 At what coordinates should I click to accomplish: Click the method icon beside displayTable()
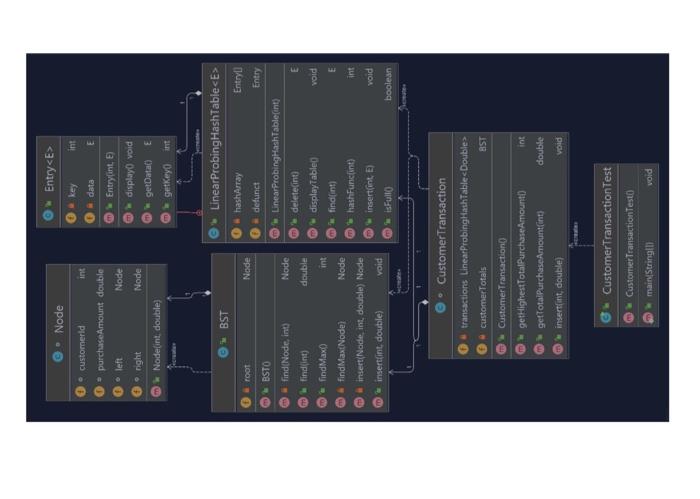[312, 233]
